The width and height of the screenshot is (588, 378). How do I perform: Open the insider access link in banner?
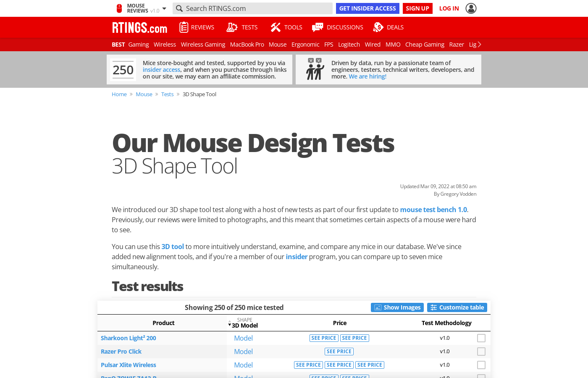161,70
